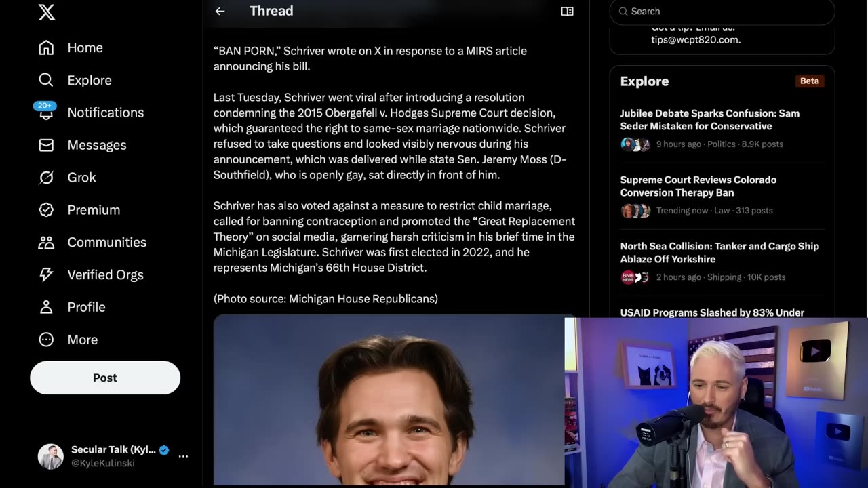Click the Messages label in navigation
This screenshot has height=488, width=868.
tap(97, 145)
